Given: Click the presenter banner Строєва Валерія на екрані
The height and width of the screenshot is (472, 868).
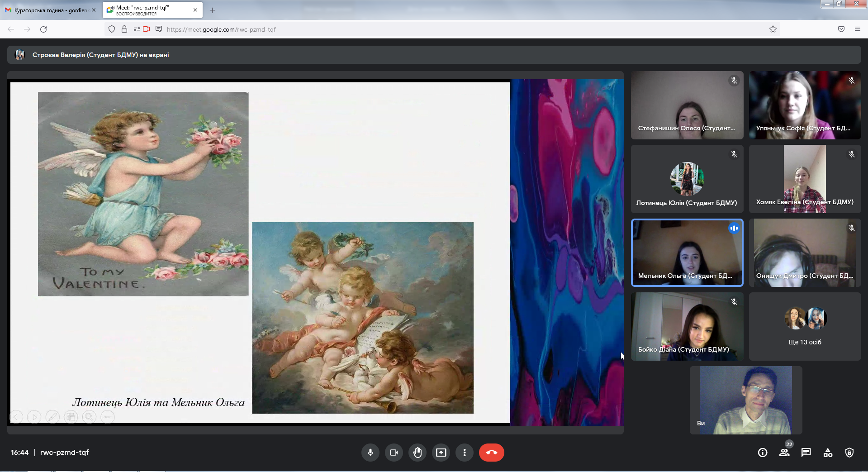Looking at the screenshot, I should [x=434, y=55].
